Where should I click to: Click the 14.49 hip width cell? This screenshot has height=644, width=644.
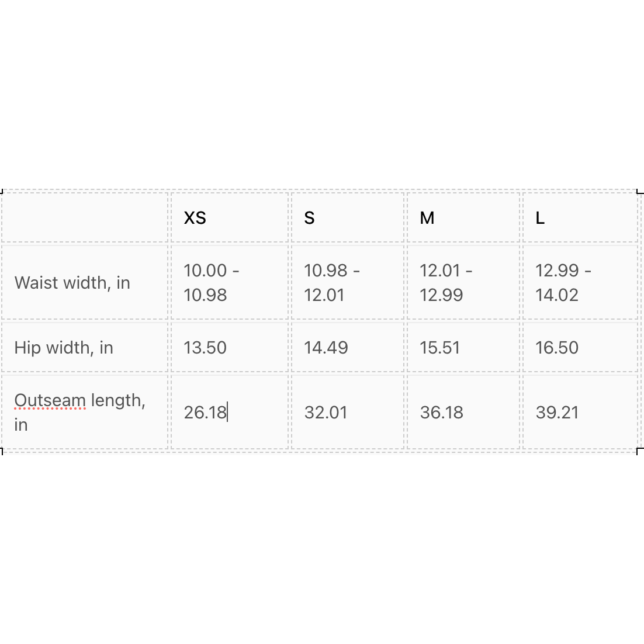click(x=326, y=348)
